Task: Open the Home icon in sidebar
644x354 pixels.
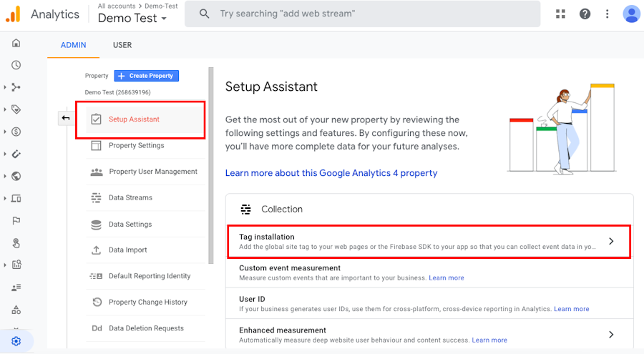Action: pos(16,43)
